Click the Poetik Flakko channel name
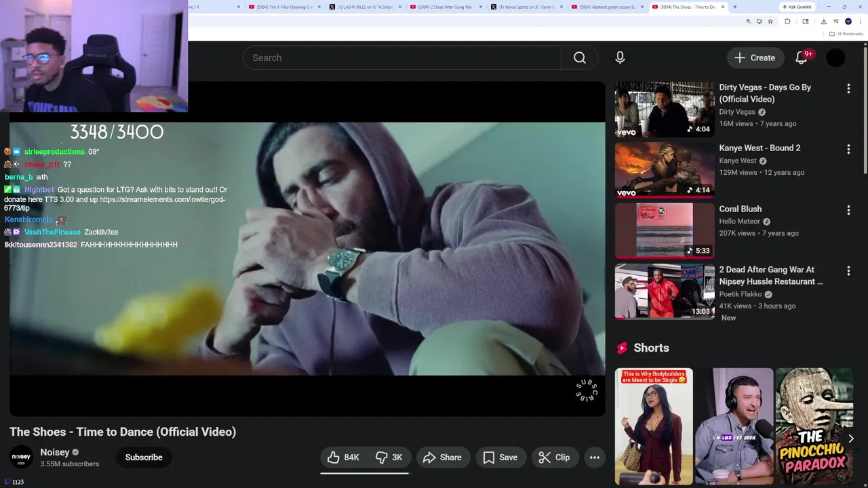This screenshot has width=868, height=488. coord(741,294)
